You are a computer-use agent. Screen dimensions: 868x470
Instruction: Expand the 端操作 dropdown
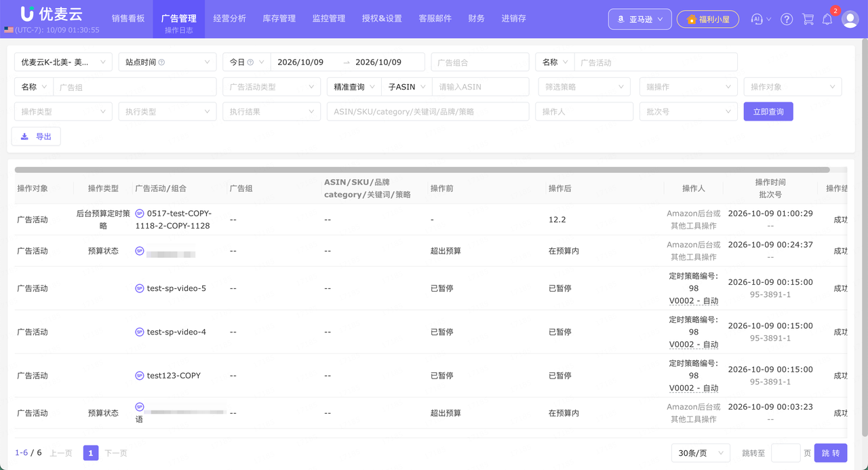tap(688, 87)
